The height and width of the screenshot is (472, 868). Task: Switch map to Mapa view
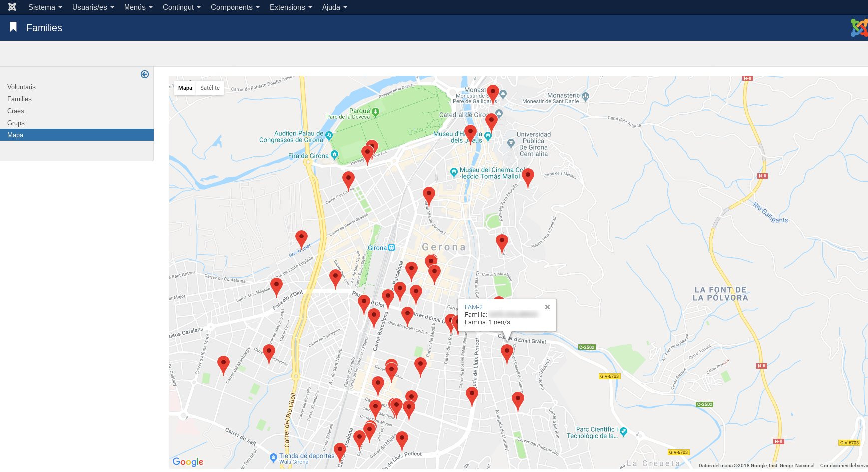185,88
